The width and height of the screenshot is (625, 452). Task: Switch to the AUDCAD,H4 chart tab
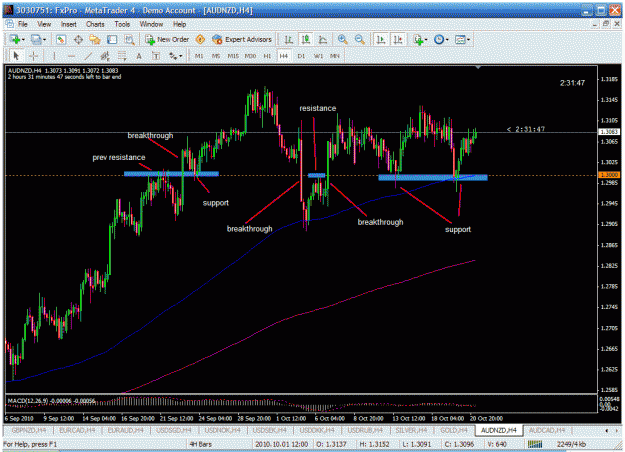click(x=547, y=430)
